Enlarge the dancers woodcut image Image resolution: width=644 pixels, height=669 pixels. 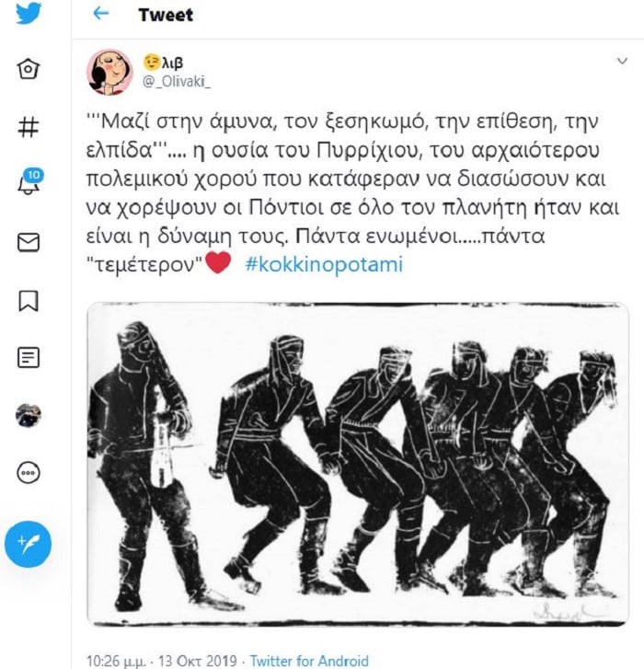358,465
